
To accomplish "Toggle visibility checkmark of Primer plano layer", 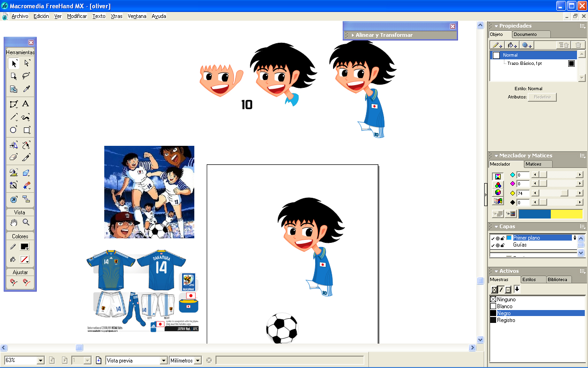I will [x=492, y=238].
